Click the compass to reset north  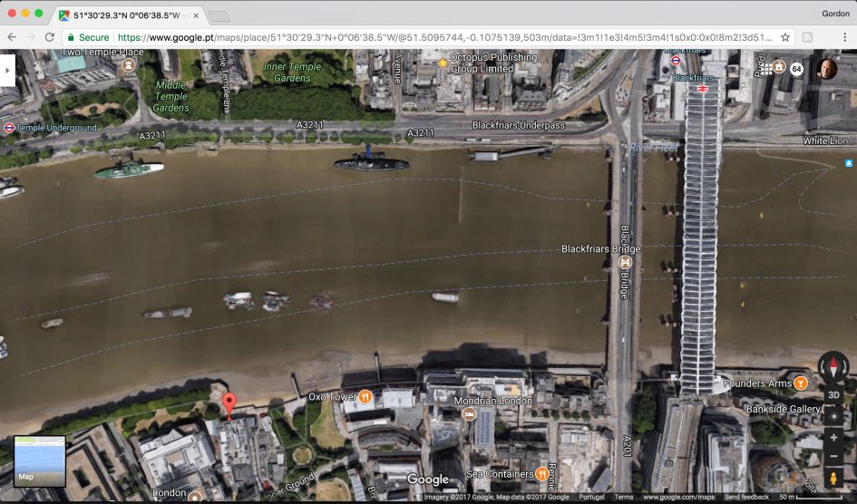833,367
